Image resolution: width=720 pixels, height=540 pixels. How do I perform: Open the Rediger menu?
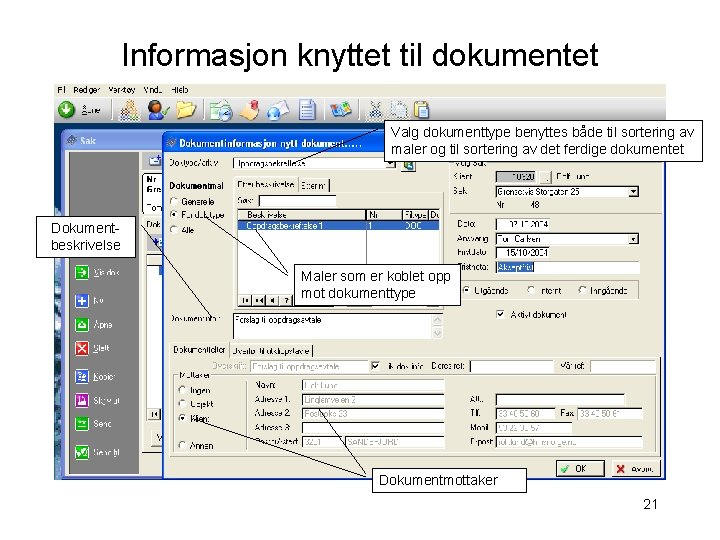pos(86,90)
